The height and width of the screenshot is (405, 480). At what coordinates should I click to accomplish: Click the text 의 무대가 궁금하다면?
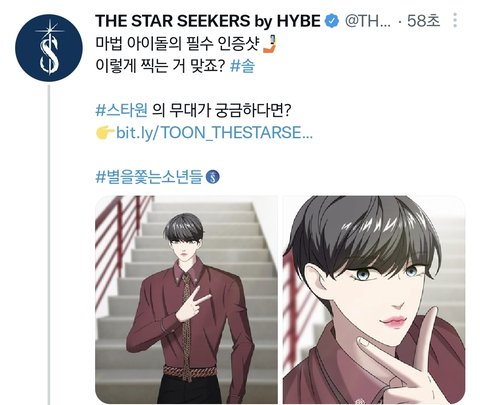click(221, 110)
